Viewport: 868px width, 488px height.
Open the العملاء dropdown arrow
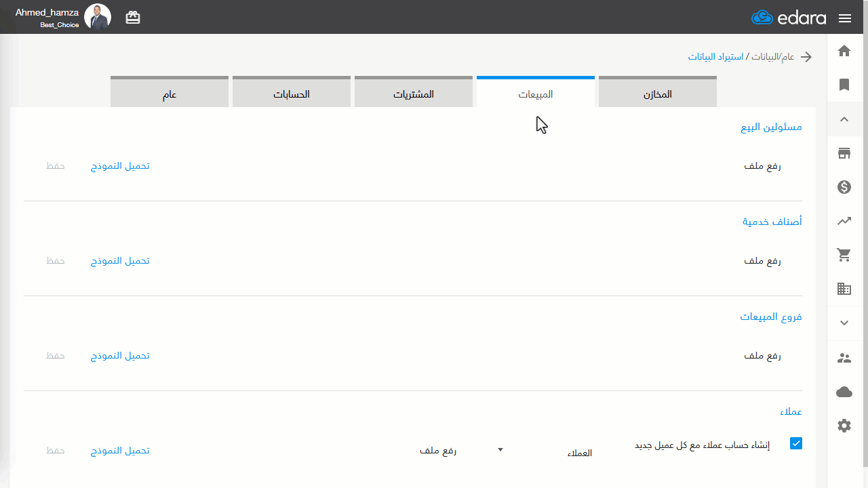click(500, 449)
